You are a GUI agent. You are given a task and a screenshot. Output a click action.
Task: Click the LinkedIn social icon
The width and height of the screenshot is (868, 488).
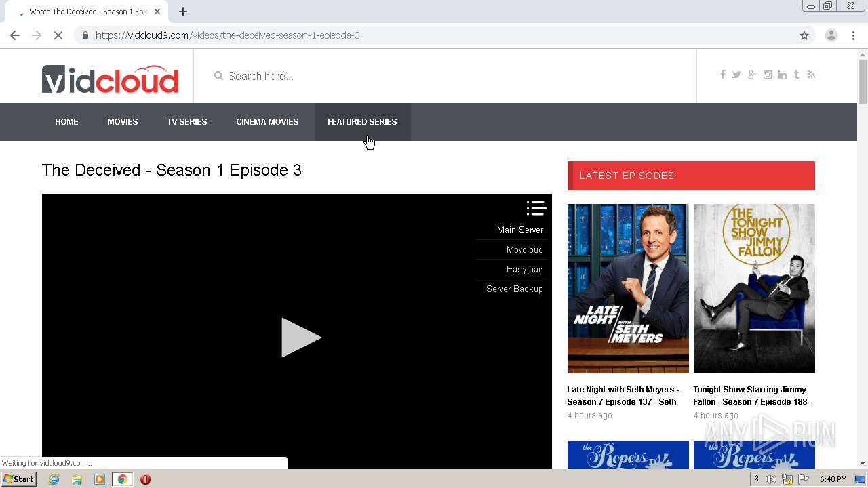coord(783,75)
